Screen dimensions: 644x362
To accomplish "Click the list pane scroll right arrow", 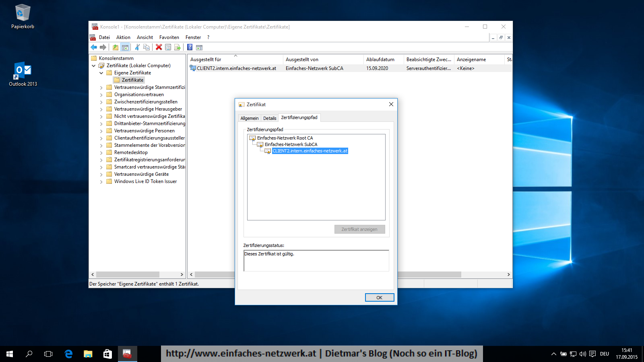I will (x=508, y=275).
